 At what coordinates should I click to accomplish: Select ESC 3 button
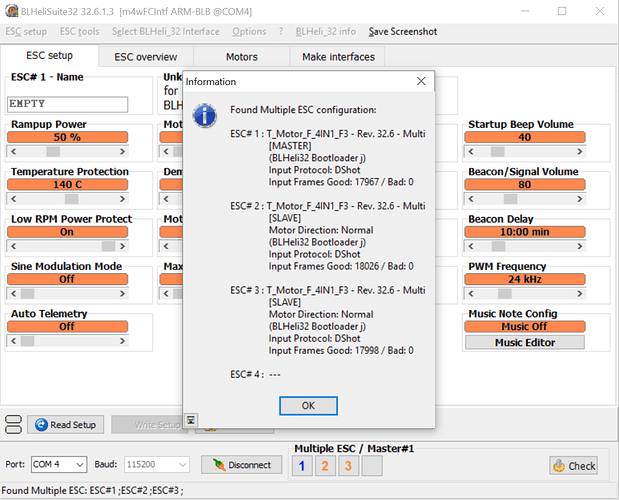[348, 466]
